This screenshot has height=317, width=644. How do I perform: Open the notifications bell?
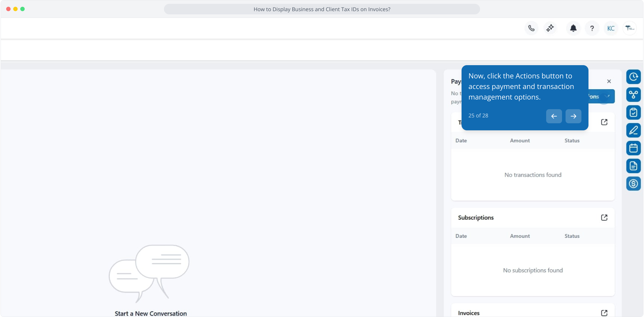pos(573,28)
